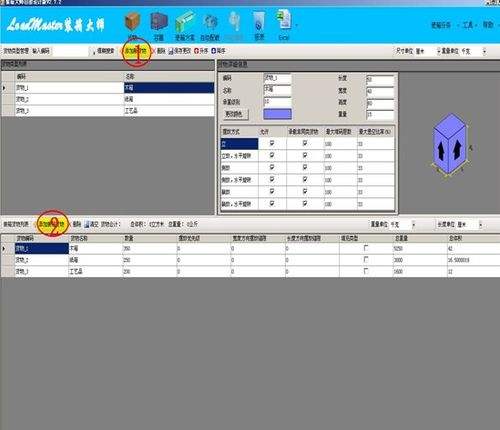Click total weight cell 5250
Image resolution: width=500 pixels, height=430 pixels.
coord(420,249)
